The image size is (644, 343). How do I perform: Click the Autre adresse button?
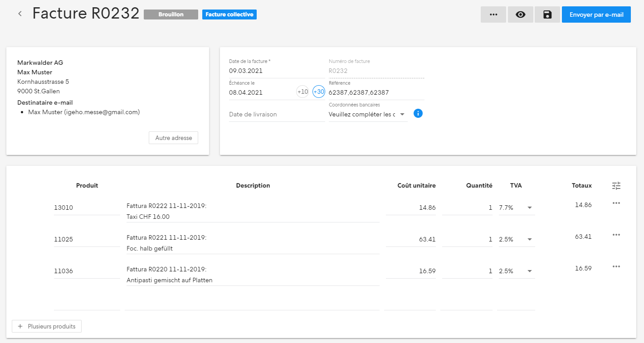tap(173, 138)
